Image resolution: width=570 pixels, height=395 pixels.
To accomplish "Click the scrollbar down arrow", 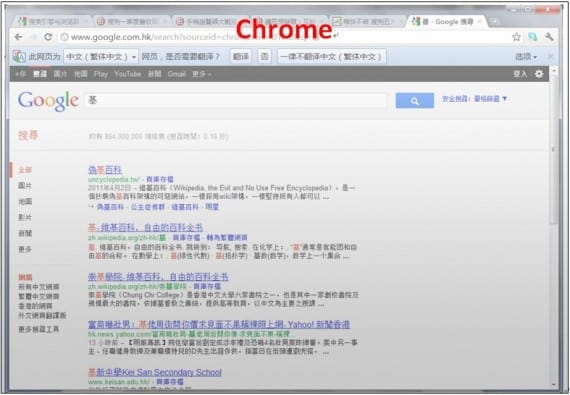I will 554,384.
